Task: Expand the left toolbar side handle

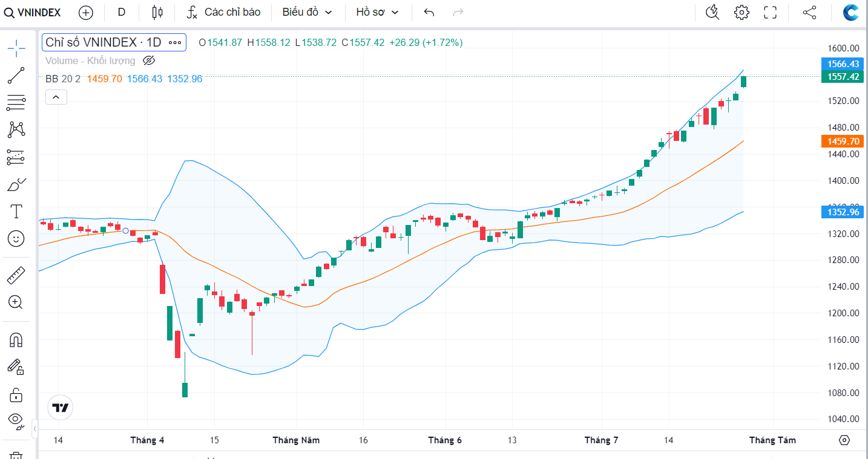Action: coord(35,428)
